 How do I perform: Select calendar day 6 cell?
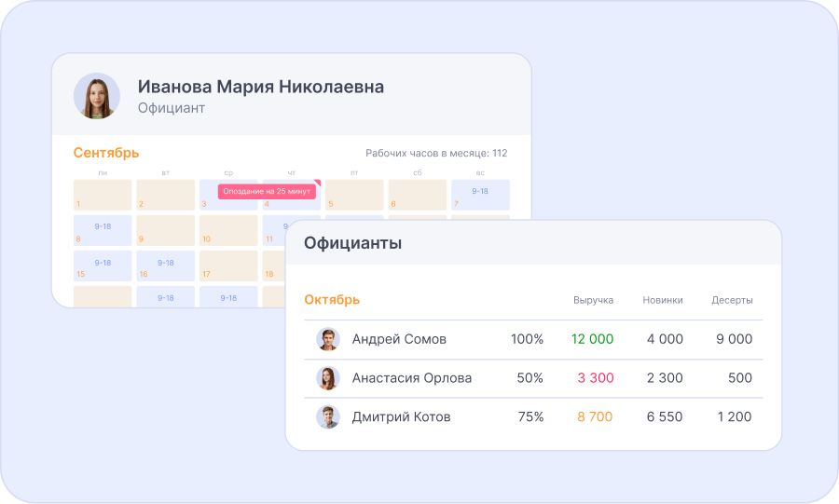(418, 195)
